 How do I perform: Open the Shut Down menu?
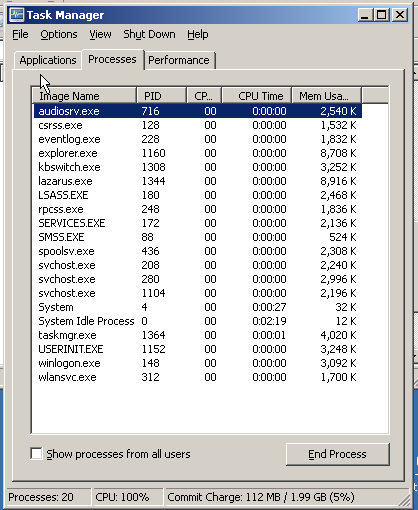(x=149, y=34)
